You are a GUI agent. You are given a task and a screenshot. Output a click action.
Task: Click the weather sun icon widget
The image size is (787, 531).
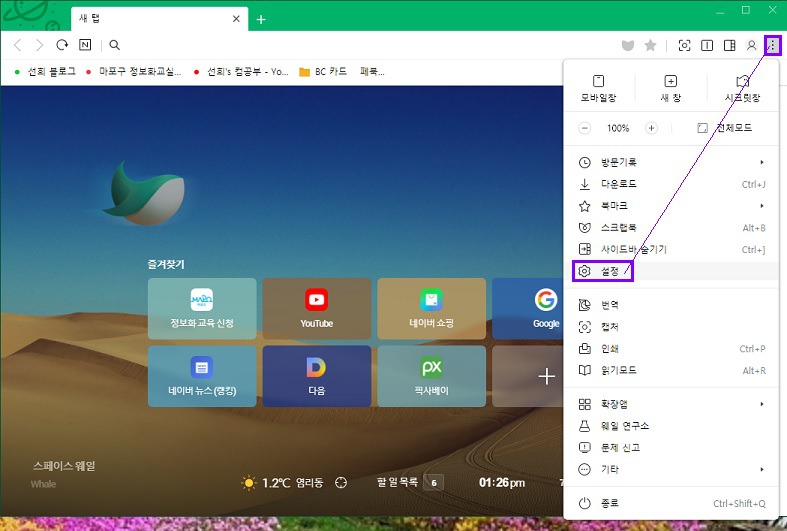click(x=248, y=483)
